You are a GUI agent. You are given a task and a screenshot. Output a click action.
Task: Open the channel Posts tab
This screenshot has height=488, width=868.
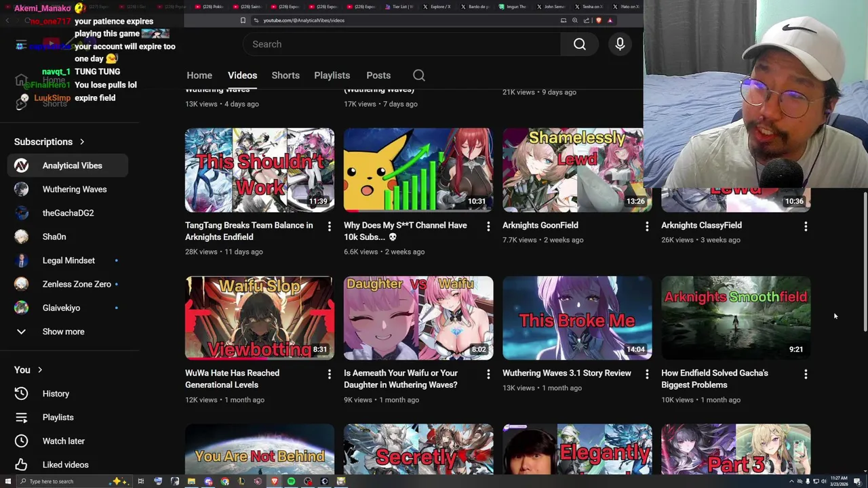click(378, 75)
